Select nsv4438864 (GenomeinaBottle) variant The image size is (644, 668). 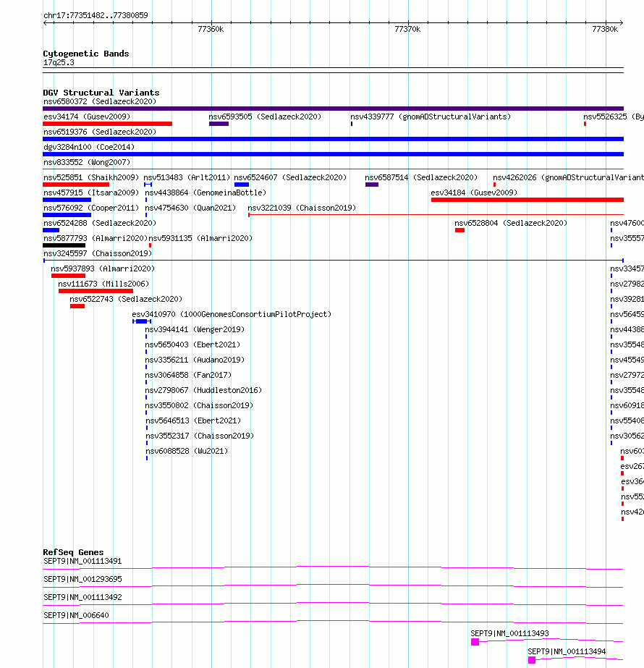click(206, 193)
